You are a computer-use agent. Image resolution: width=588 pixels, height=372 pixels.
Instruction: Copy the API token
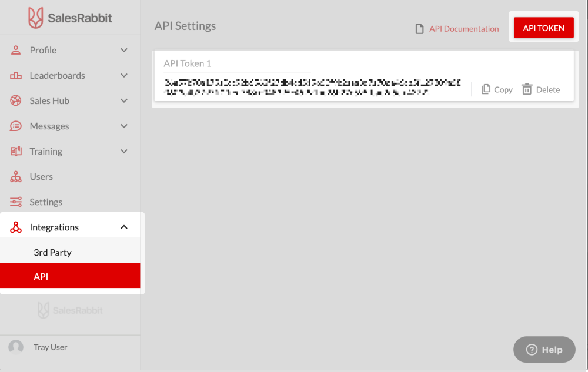(x=496, y=89)
